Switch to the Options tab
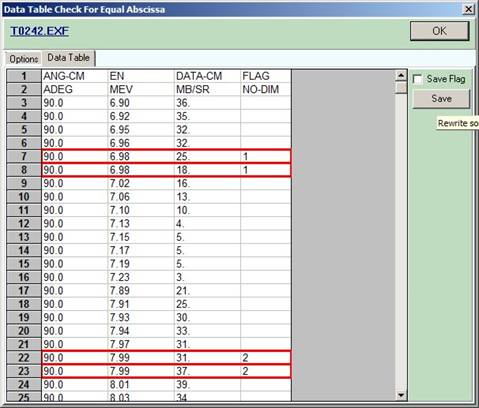Screen dimensions: 479x408 coord(23,59)
